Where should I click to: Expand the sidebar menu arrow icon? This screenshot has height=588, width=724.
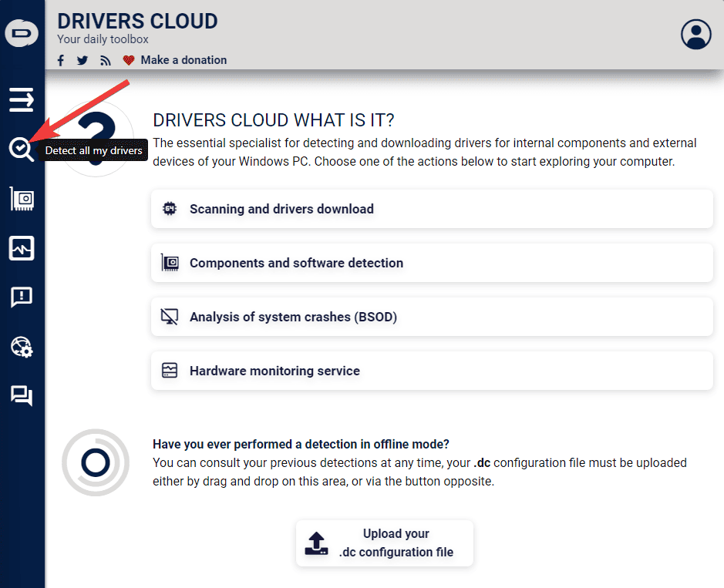coord(22,99)
